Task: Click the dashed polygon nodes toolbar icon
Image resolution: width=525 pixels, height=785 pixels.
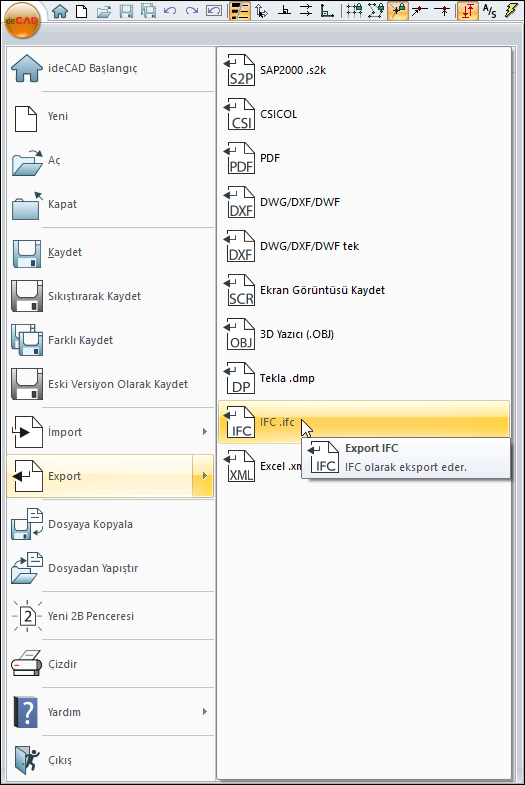Action: click(x=376, y=11)
